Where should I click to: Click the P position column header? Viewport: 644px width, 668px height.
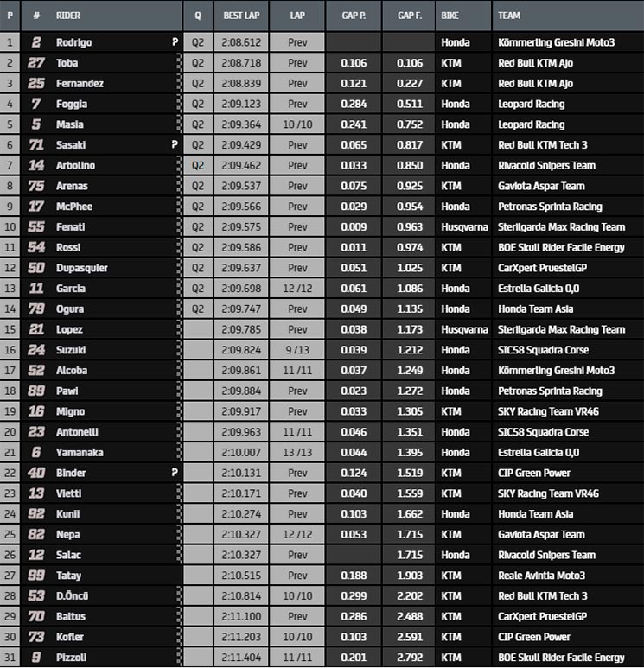pyautogui.click(x=10, y=16)
